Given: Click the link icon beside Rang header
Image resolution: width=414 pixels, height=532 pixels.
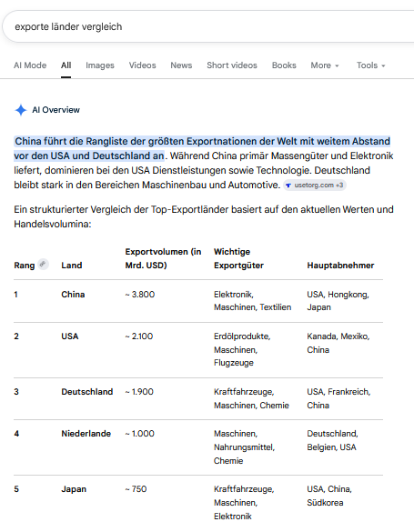Looking at the screenshot, I should [43, 264].
